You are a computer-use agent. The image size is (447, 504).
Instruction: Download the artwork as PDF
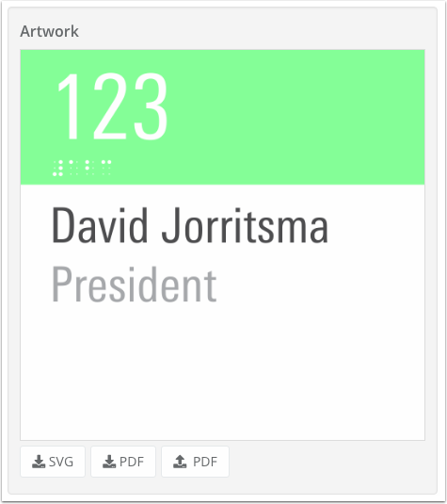[x=123, y=462]
